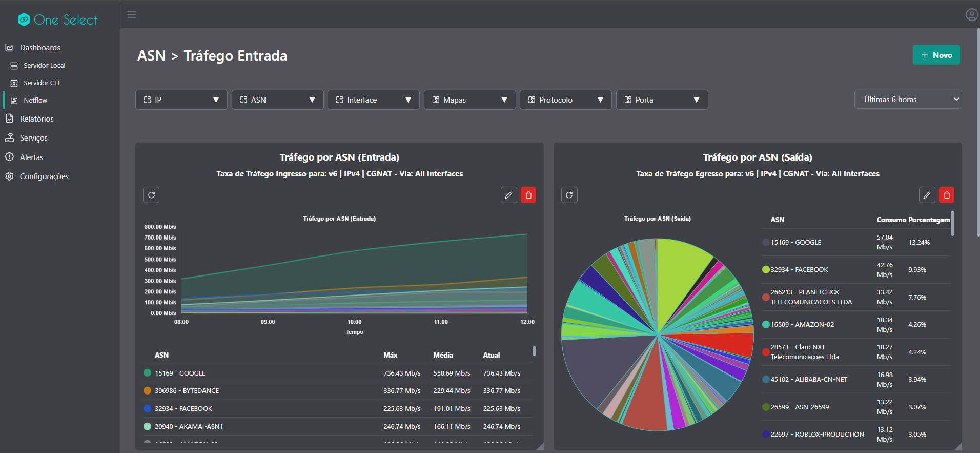The height and width of the screenshot is (453, 980).
Task: Open Servidor CLI in sidebar
Action: point(42,83)
